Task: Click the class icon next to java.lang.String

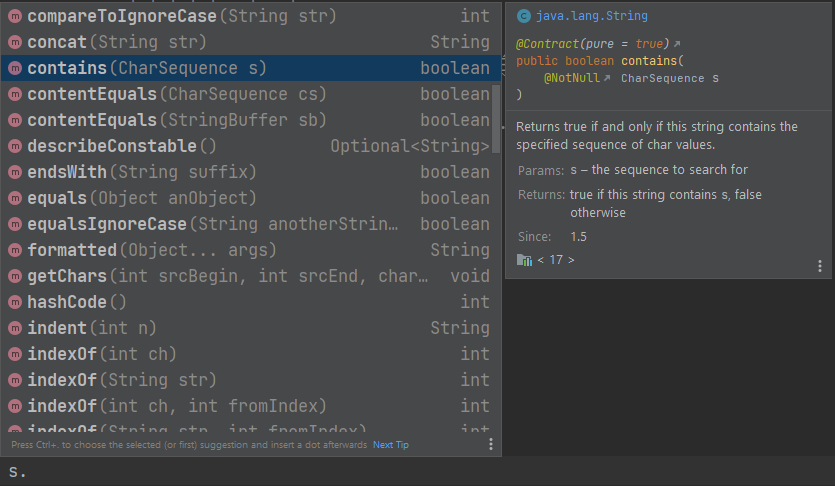Action: (x=524, y=17)
